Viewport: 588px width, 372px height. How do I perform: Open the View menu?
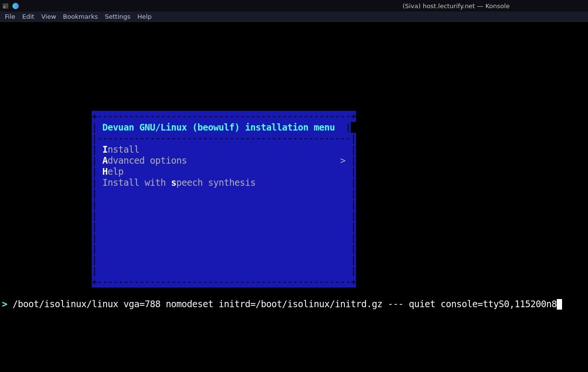click(49, 16)
